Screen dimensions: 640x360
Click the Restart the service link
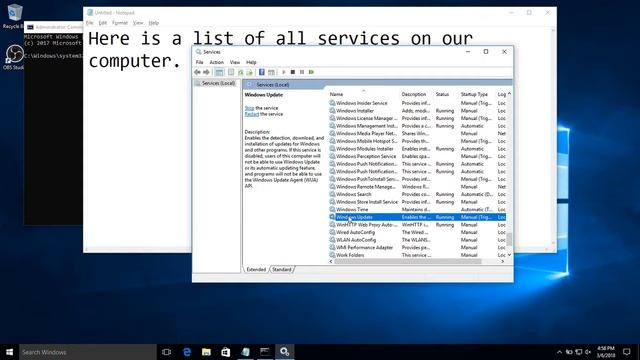[x=252, y=114]
